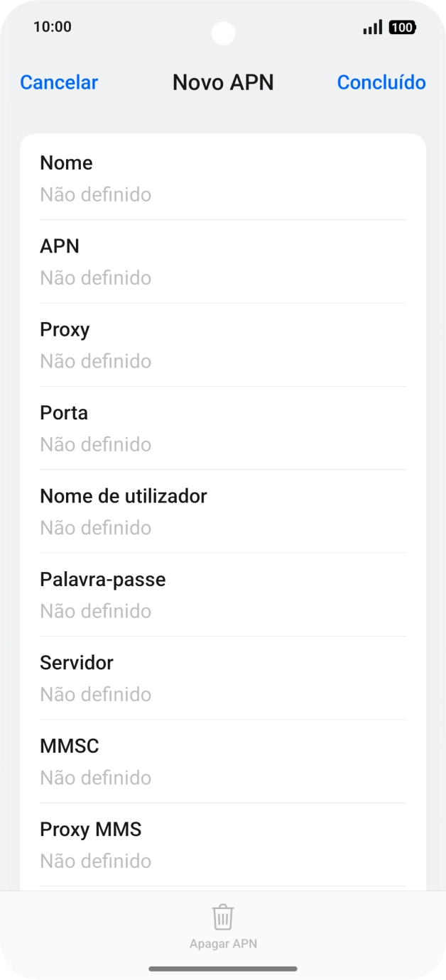The height and width of the screenshot is (980, 446).
Task: Tap the Nome field
Action: pos(223,178)
